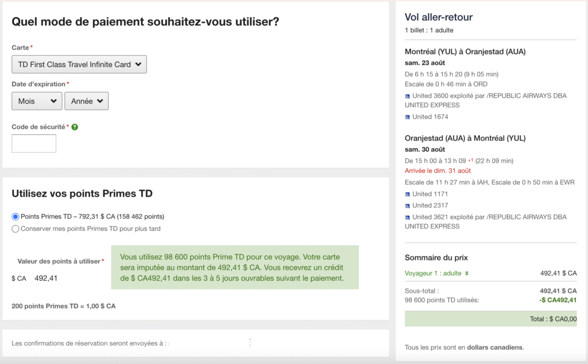Click the red +1 day arrival indicator
588x364 pixels.
pos(469,160)
